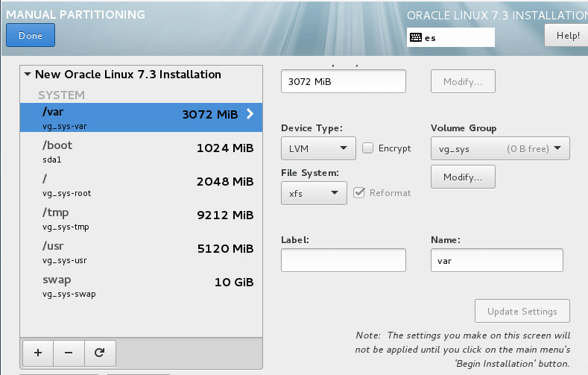The width and height of the screenshot is (588, 375).
Task: Click the MANUAL PARTITIONING title
Action: coord(75,14)
